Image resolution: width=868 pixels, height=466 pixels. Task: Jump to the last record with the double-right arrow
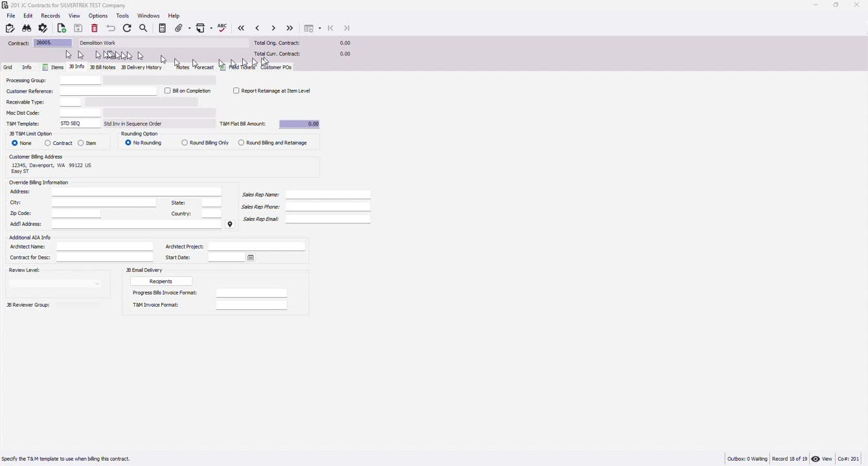point(290,28)
